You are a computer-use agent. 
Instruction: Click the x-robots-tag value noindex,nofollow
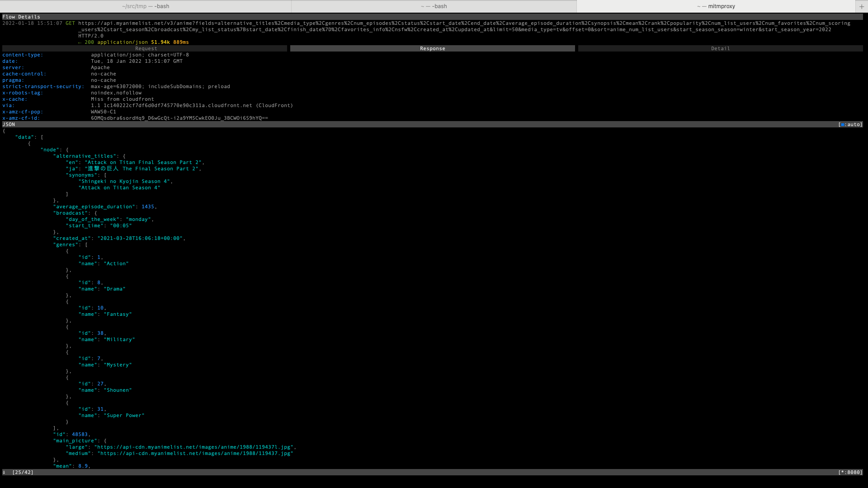tap(116, 93)
